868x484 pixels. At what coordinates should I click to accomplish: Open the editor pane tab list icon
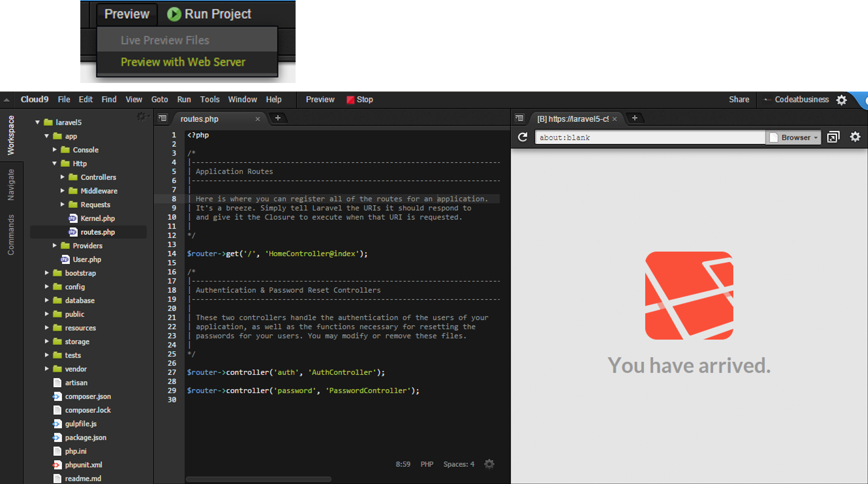(x=163, y=118)
